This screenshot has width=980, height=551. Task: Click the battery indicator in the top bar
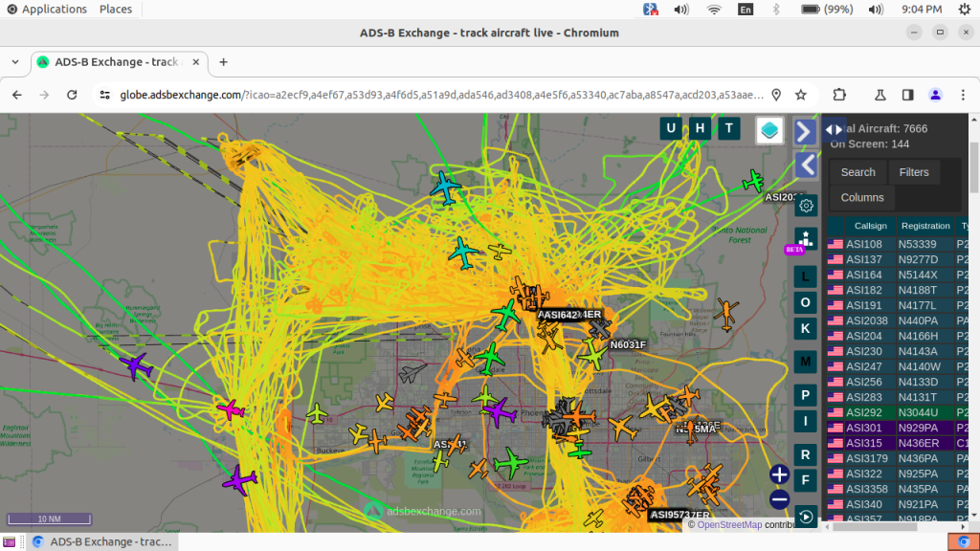coord(827,10)
